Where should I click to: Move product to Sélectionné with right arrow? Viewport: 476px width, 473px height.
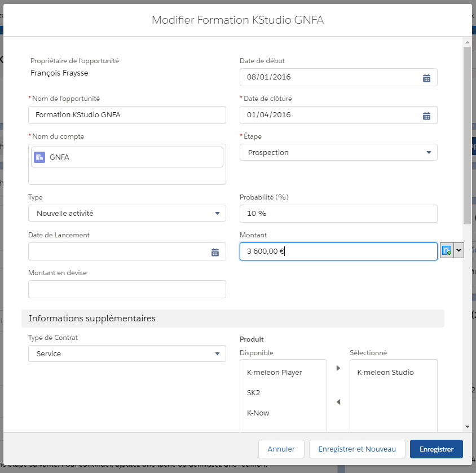tap(338, 368)
